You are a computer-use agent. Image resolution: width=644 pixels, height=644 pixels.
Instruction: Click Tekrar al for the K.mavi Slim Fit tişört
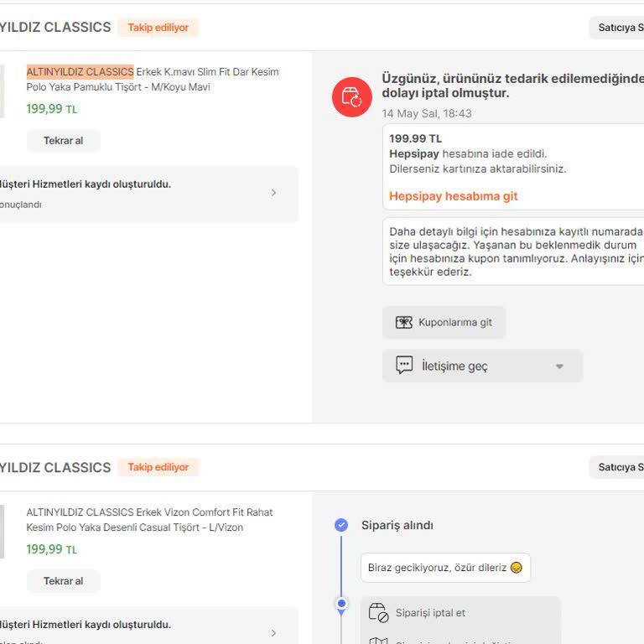pyautogui.click(x=63, y=141)
